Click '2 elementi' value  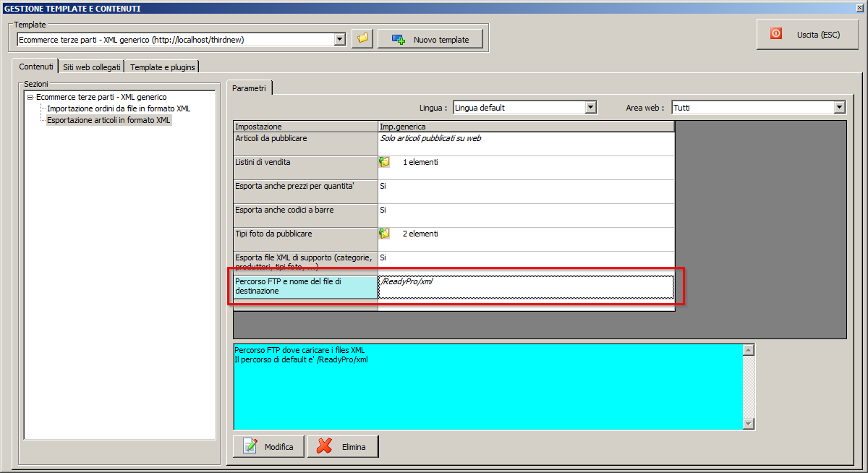click(420, 234)
